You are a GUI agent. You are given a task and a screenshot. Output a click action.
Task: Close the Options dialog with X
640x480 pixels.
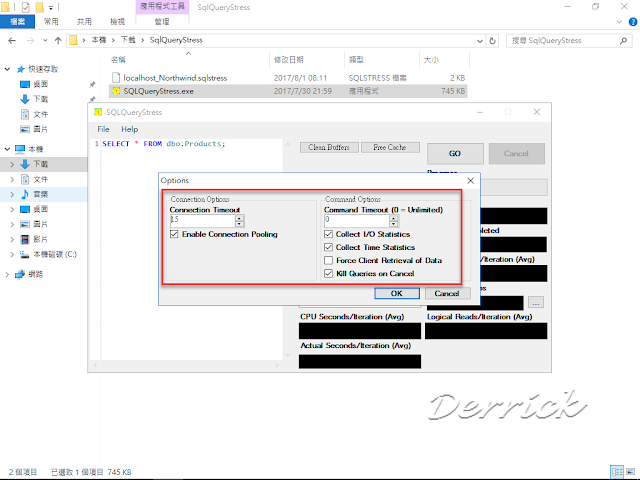[x=470, y=180]
